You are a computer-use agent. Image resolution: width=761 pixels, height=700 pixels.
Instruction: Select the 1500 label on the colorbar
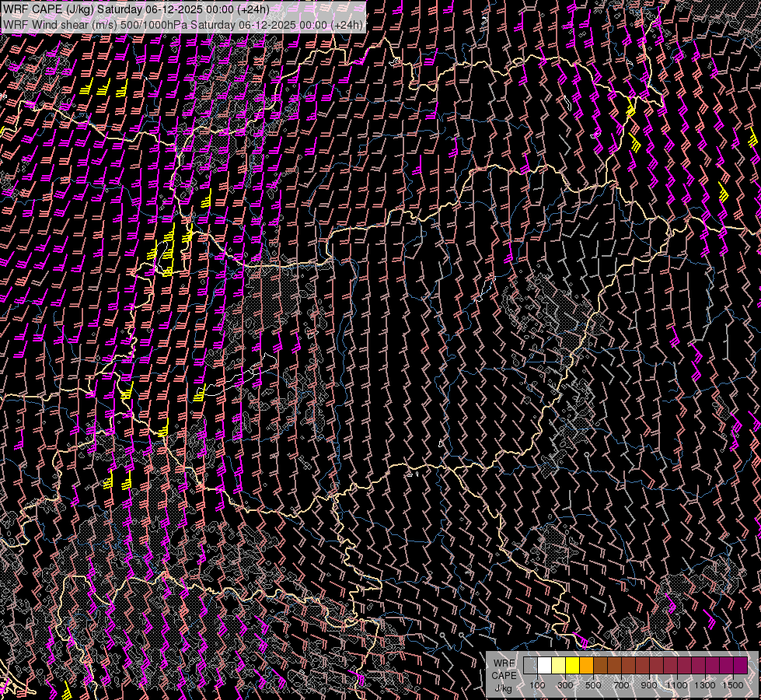coord(733,685)
